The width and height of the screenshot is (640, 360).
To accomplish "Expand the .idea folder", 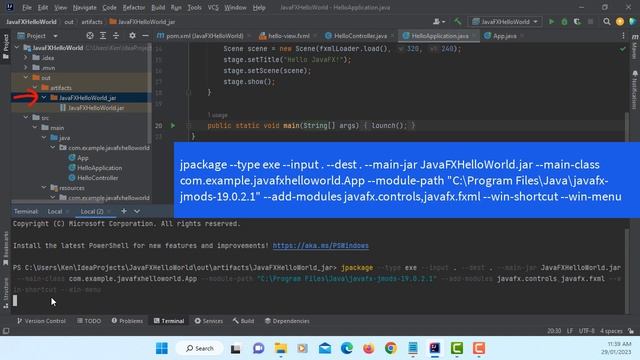I will 26,58.
